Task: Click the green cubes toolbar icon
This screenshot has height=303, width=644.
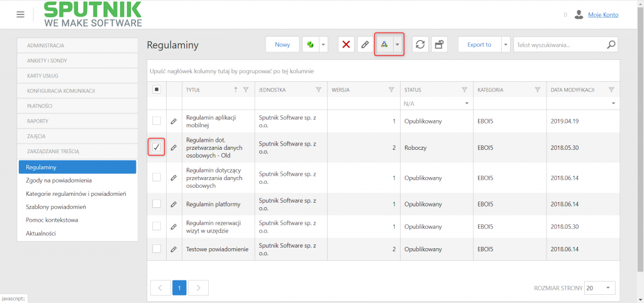Action: click(x=311, y=45)
